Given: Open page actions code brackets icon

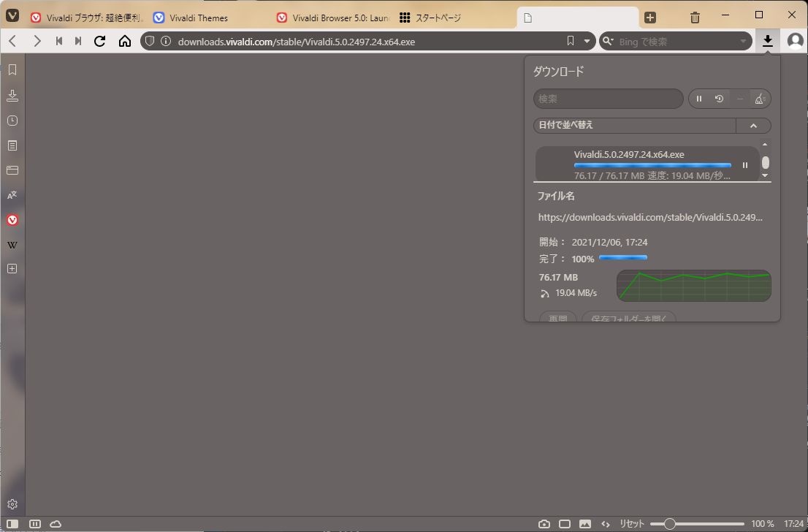Looking at the screenshot, I should pyautogui.click(x=606, y=524).
